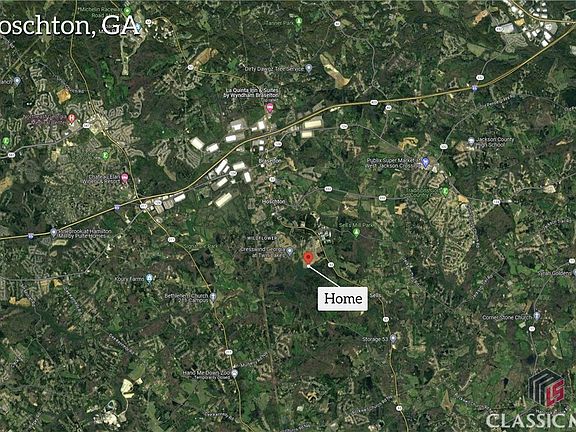
Task: Select the Dirty Dawgz Tree Service pin
Action: pyautogui.click(x=309, y=68)
